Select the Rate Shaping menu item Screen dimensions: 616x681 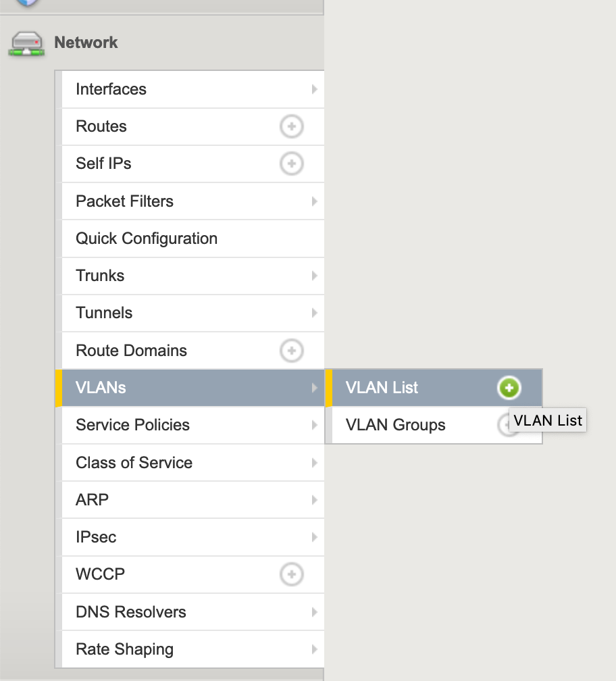click(192, 649)
